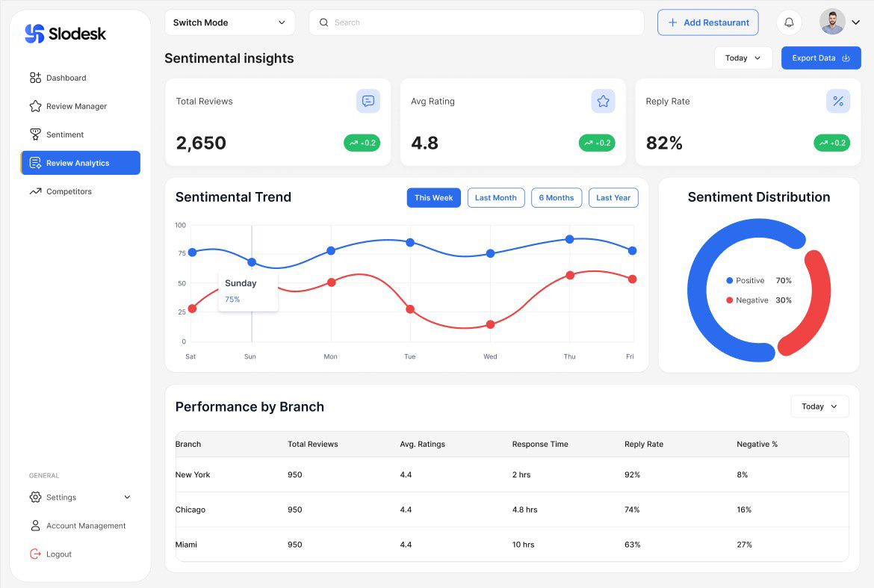Expand the Settings menu chevron
874x588 pixels.
coord(126,497)
